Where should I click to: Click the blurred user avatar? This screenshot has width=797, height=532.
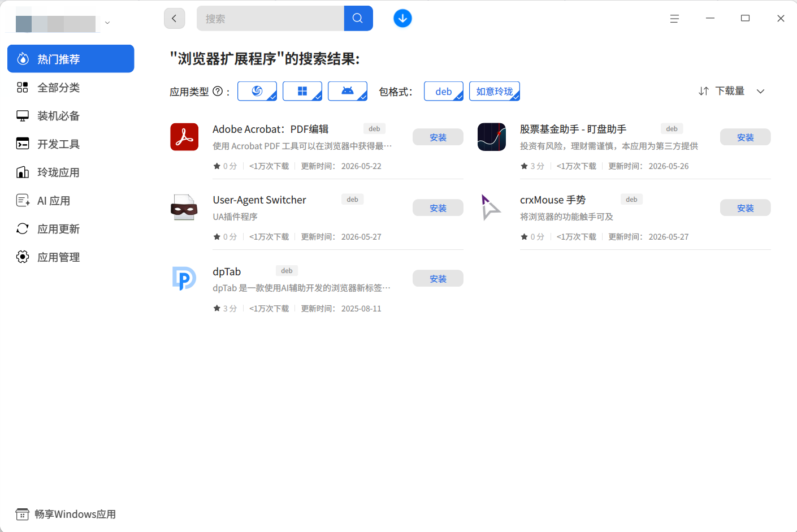click(x=55, y=23)
